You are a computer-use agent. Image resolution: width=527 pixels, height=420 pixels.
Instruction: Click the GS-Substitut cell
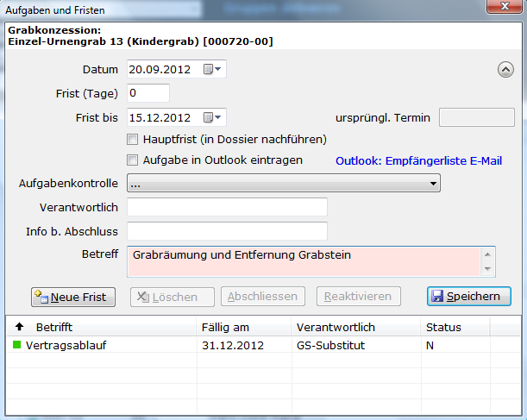pos(356,346)
